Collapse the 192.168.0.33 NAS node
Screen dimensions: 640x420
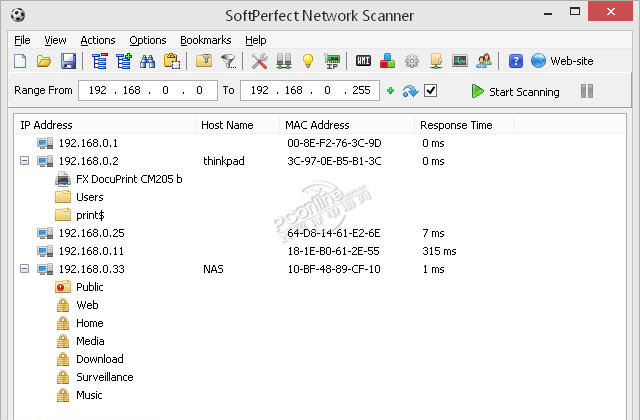[24, 269]
